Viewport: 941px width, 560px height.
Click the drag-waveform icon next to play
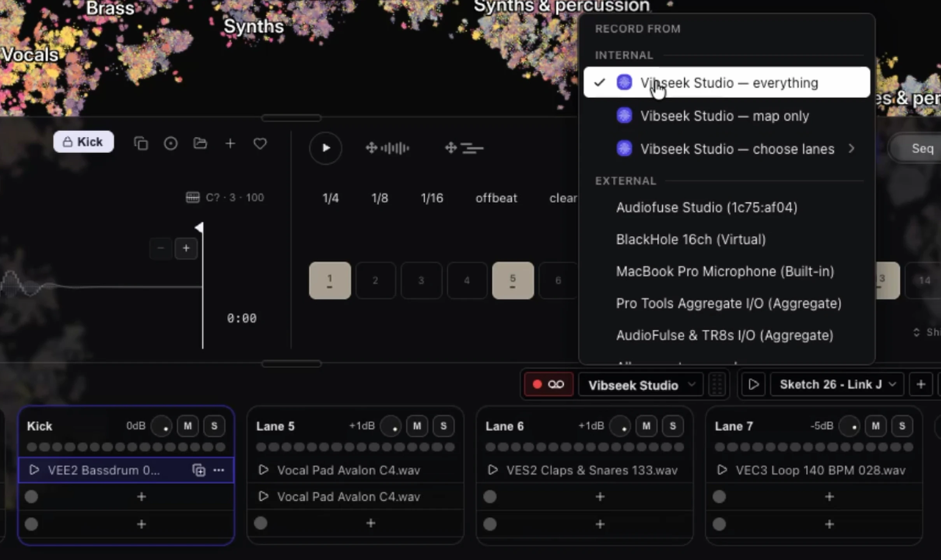tap(387, 148)
